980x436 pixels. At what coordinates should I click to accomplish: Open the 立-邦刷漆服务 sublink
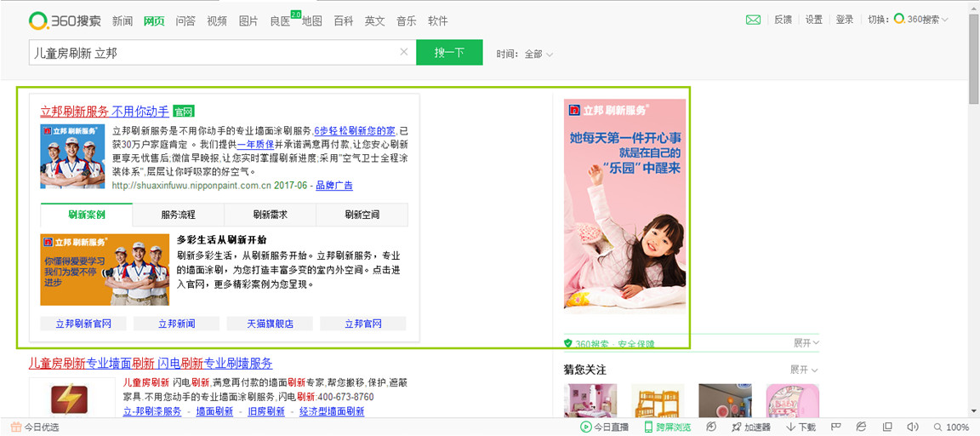tap(152, 411)
